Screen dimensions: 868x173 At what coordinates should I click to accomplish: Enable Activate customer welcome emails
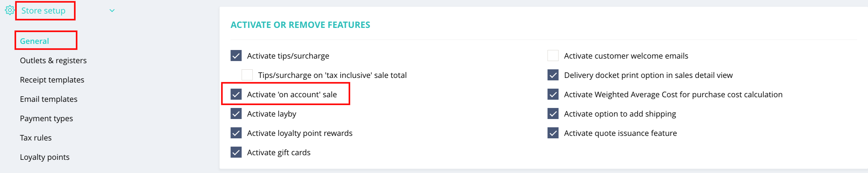pos(553,56)
